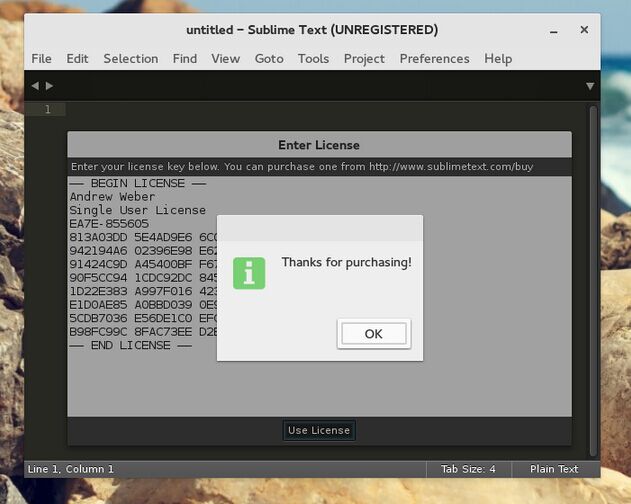Click the '91424C9D A45400BF' key line
This screenshot has height=504, width=631.
tap(143, 264)
